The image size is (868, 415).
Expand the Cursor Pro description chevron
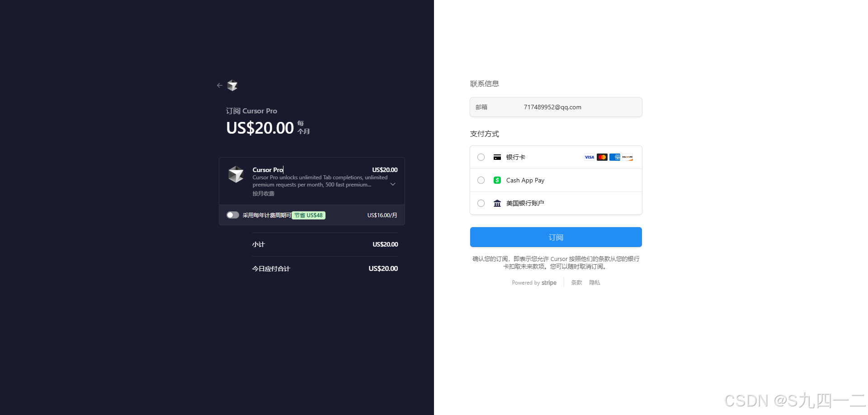tap(393, 184)
